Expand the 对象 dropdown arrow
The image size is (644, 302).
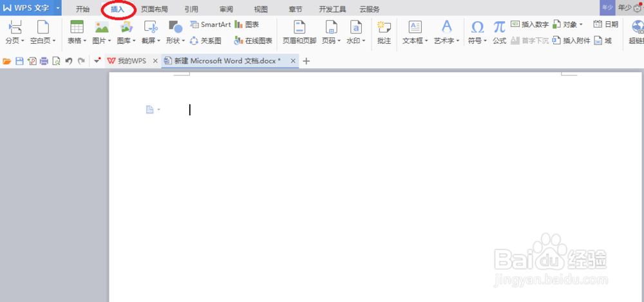[x=581, y=24]
